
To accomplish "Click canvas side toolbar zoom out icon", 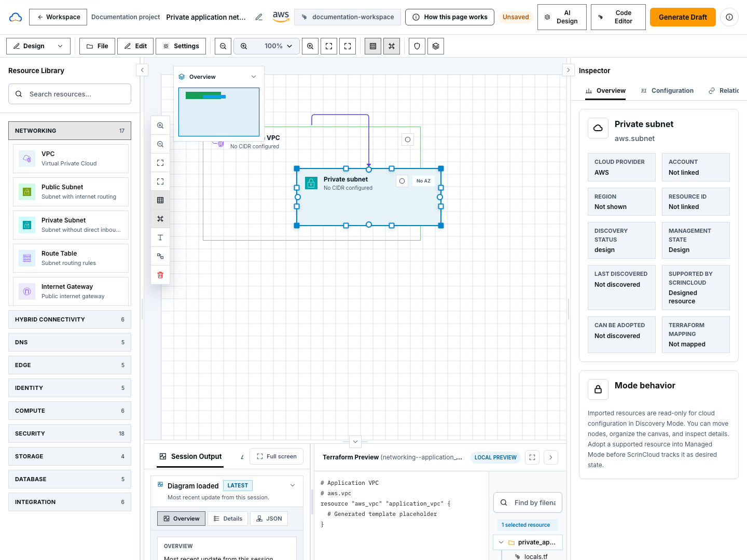I will [160, 144].
